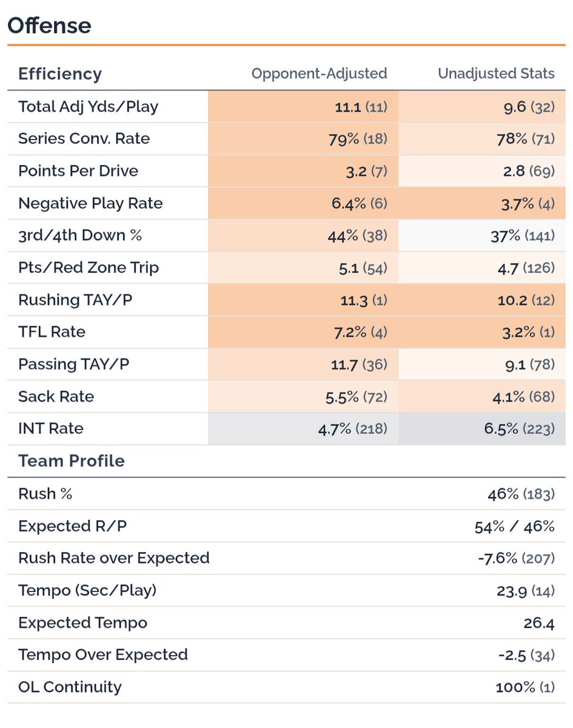
Task: Click the Rush Rate over Expected row label
Action: [114, 558]
